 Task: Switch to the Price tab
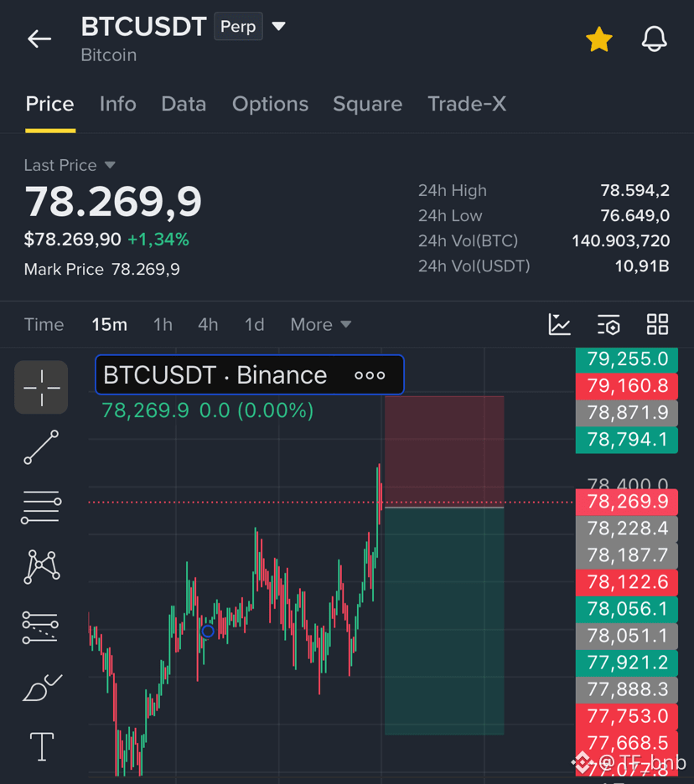[x=50, y=104]
